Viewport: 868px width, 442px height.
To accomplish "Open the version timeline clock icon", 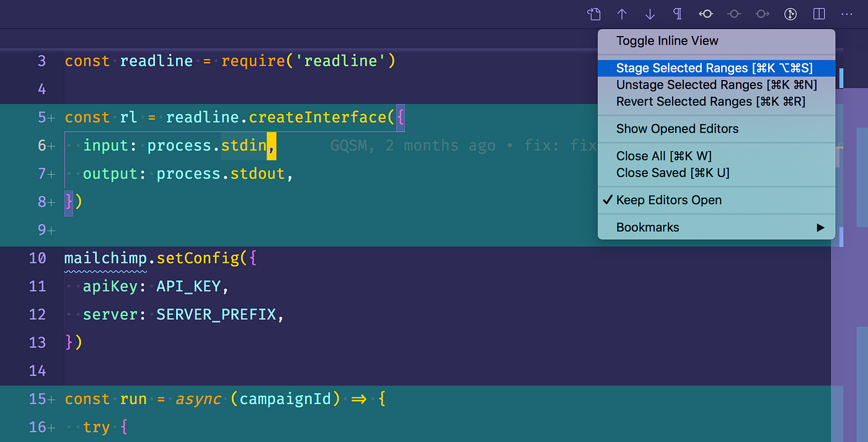I will 790,14.
